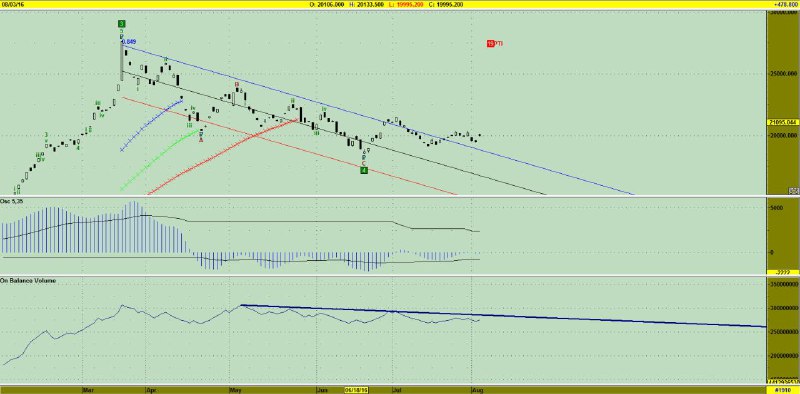The width and height of the screenshot is (800, 394).
Task: Click the Jun label on time axis
Action: [x=321, y=390]
